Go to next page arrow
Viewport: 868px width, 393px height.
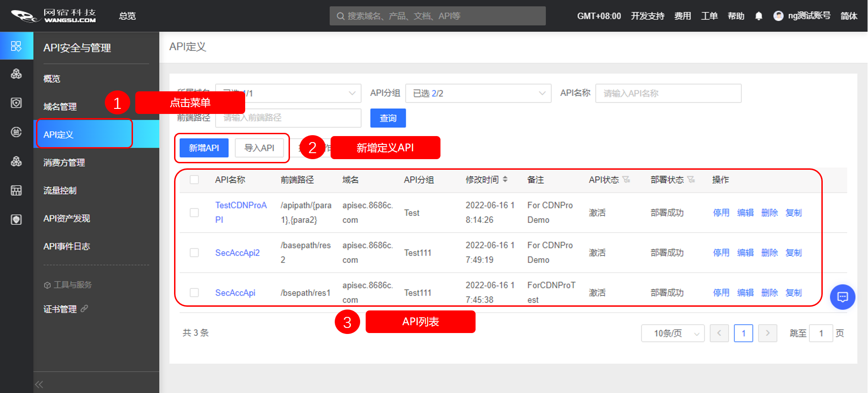[768, 333]
